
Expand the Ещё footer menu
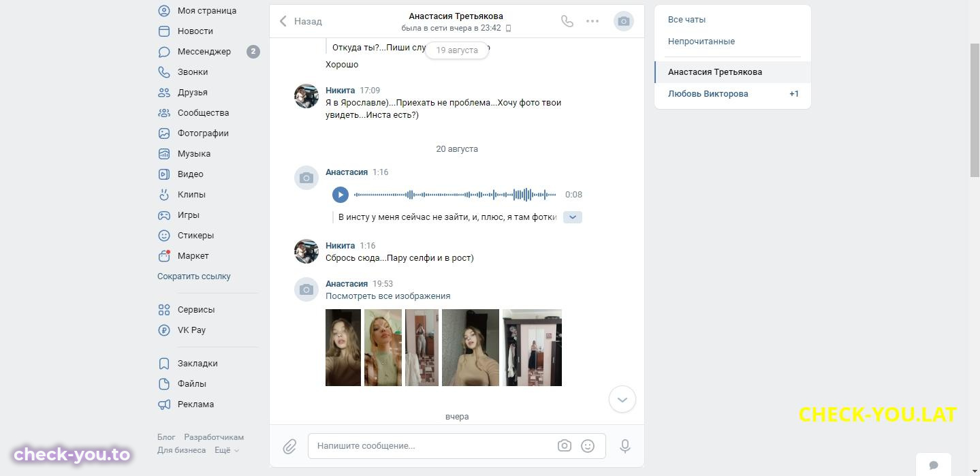click(x=227, y=450)
